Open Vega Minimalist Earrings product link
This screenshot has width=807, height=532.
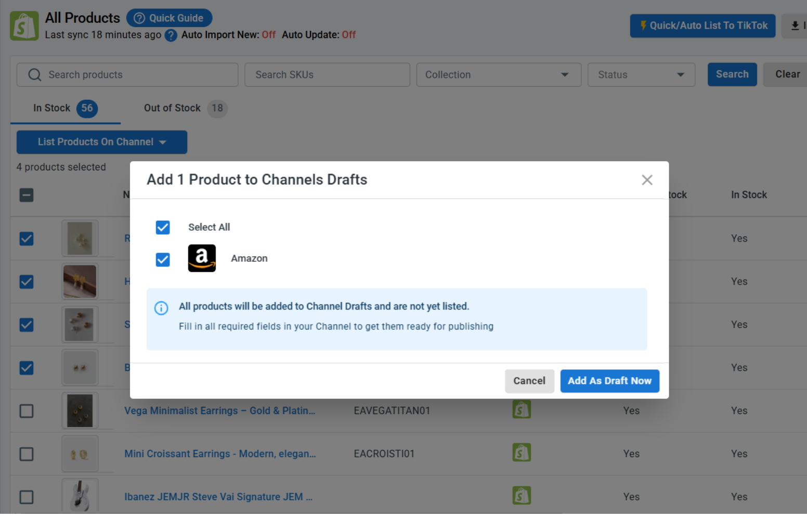pyautogui.click(x=220, y=411)
